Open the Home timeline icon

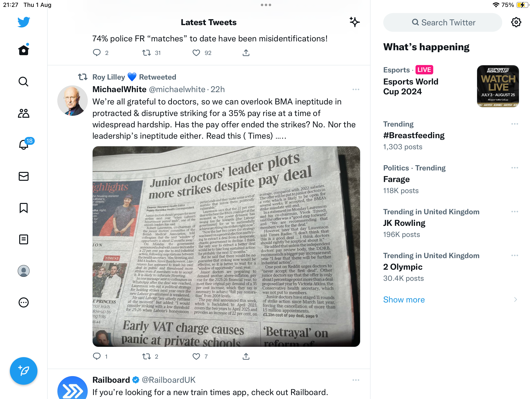(24, 50)
